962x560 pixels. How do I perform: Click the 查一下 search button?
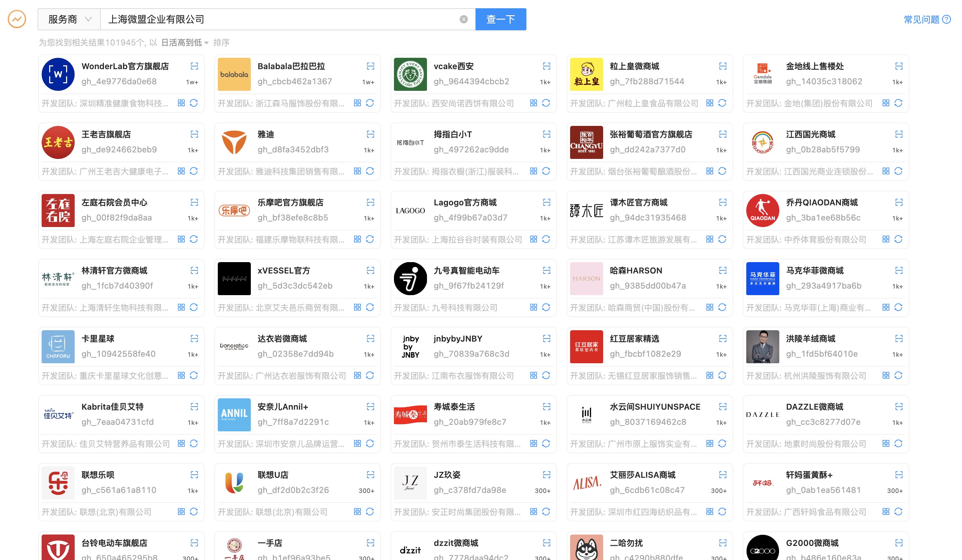pos(501,20)
